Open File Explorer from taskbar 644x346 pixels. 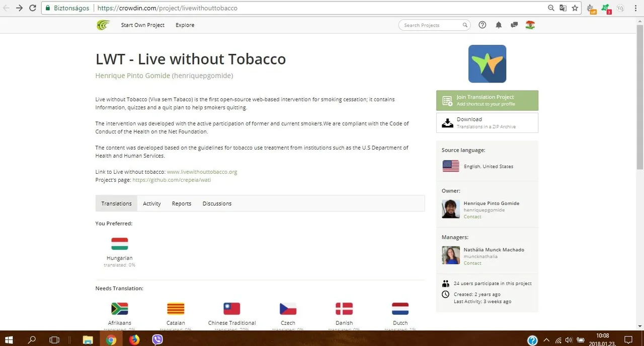[x=88, y=340]
